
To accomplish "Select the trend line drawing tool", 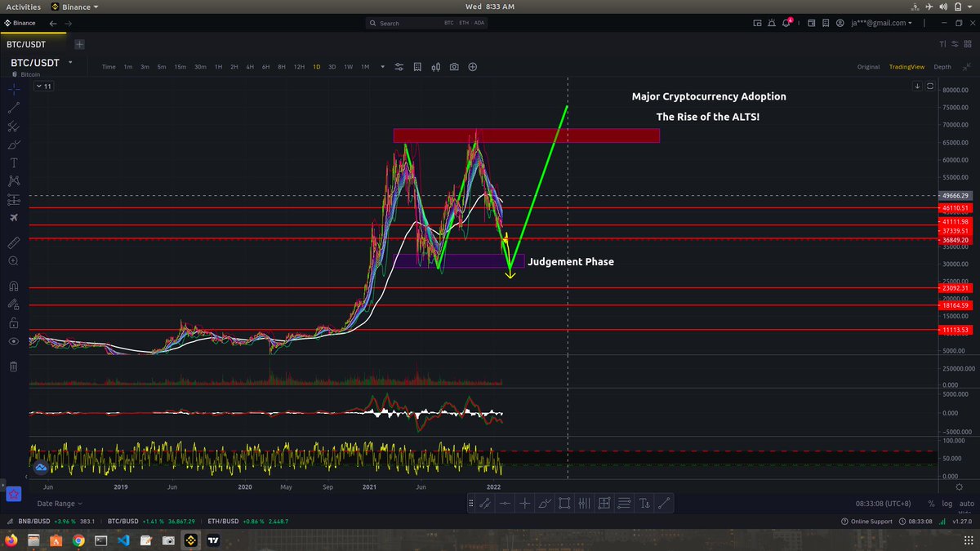I will 13,107.
